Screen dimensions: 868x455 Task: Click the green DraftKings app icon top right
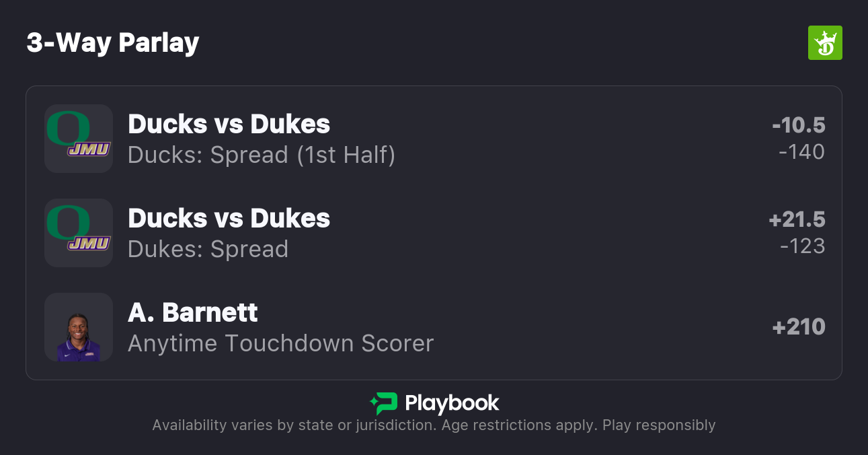pyautogui.click(x=825, y=42)
